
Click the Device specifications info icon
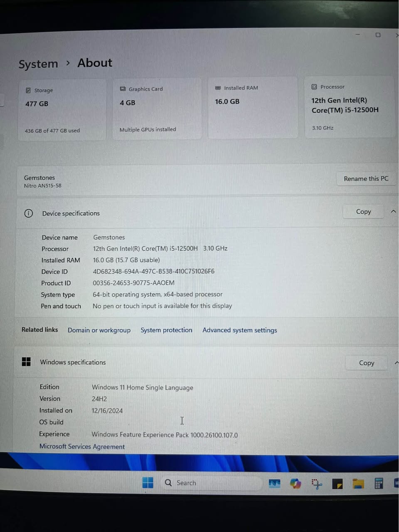click(x=28, y=213)
